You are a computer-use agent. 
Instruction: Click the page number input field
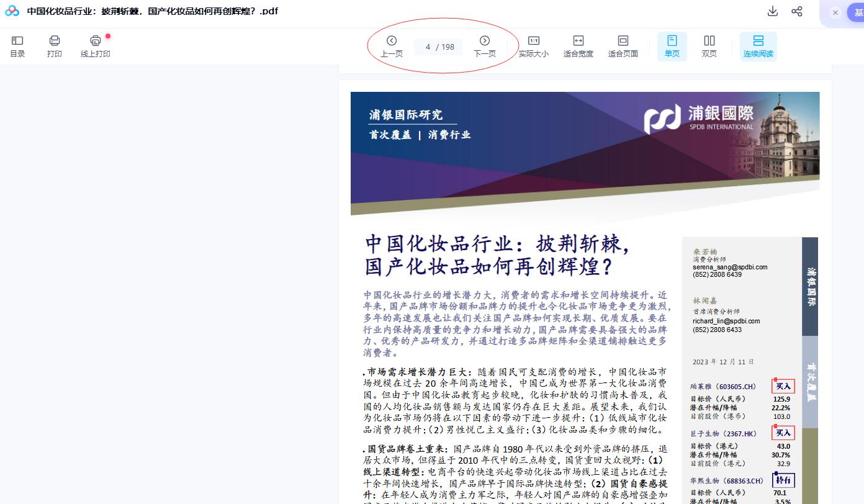[x=429, y=47]
